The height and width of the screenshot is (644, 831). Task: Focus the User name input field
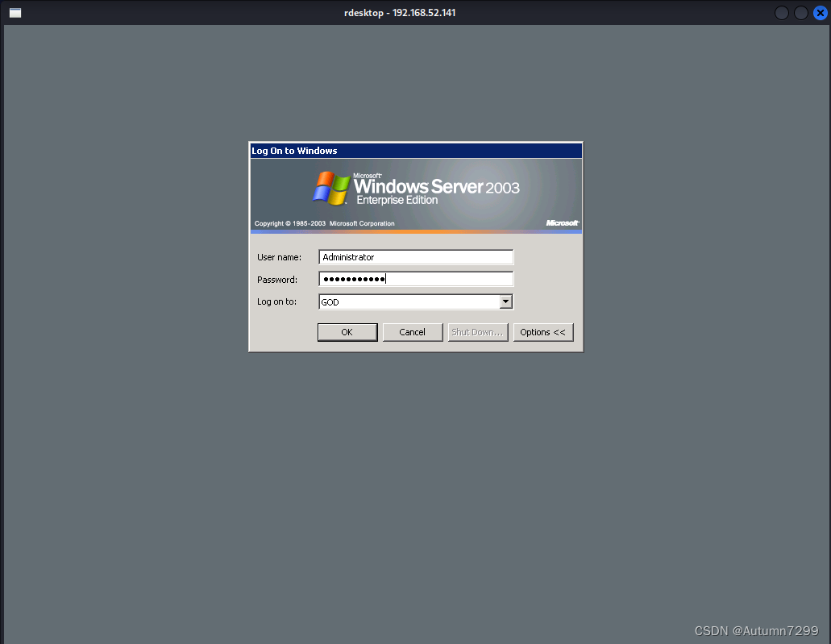[416, 257]
